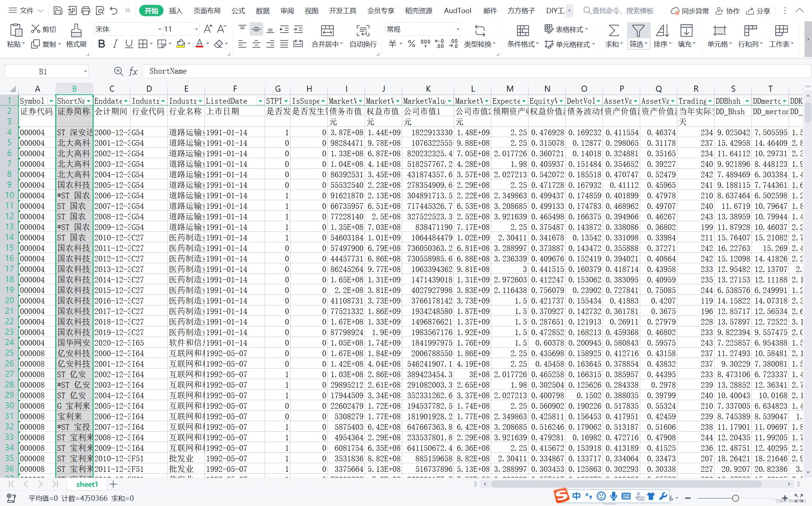812x506 pixels.
Task: Open filter dropdown on Symbol column header
Action: [x=51, y=101]
